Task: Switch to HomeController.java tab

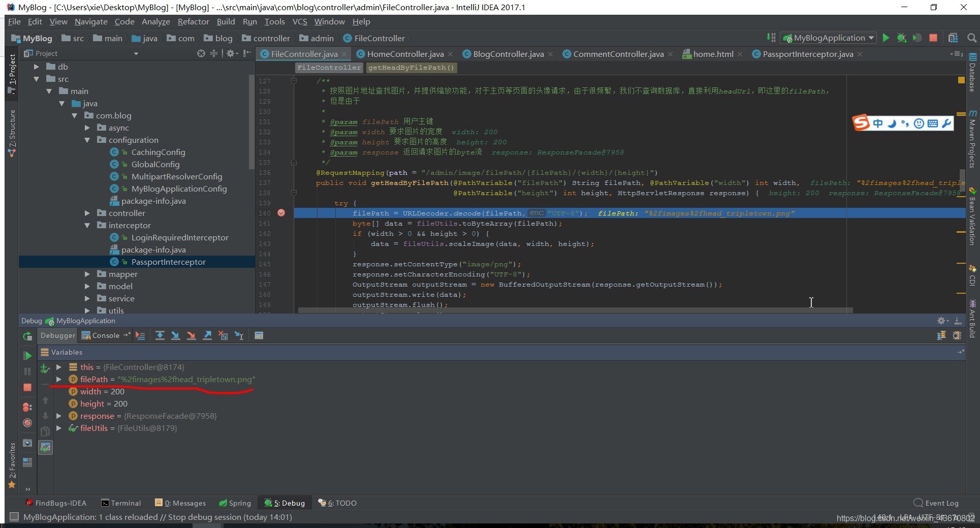Action: point(405,54)
